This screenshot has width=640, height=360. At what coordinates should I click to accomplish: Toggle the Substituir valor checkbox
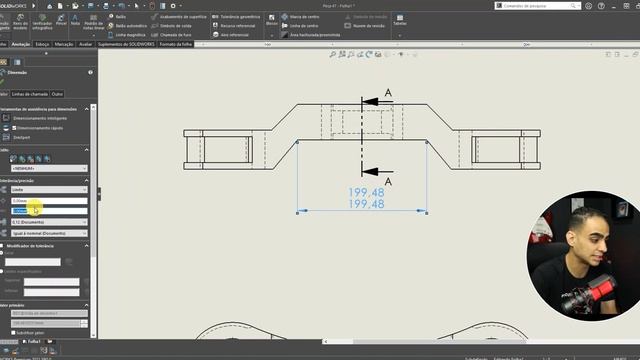coord(13,333)
